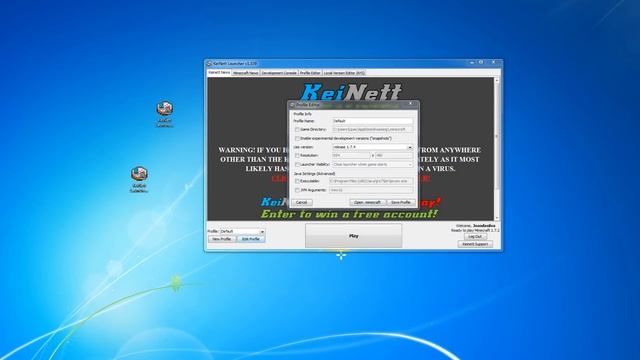
Task: Open the Profile Editor tab
Action: click(x=310, y=73)
